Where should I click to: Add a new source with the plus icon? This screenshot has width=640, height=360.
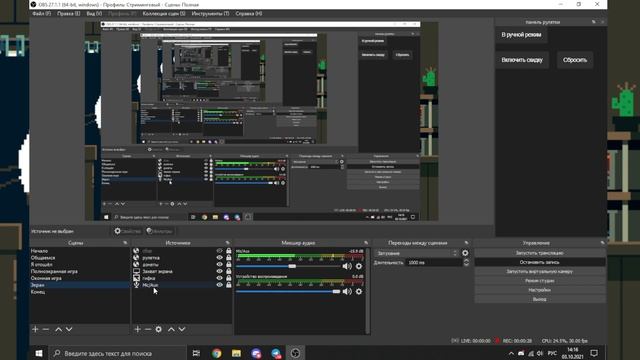(137, 329)
